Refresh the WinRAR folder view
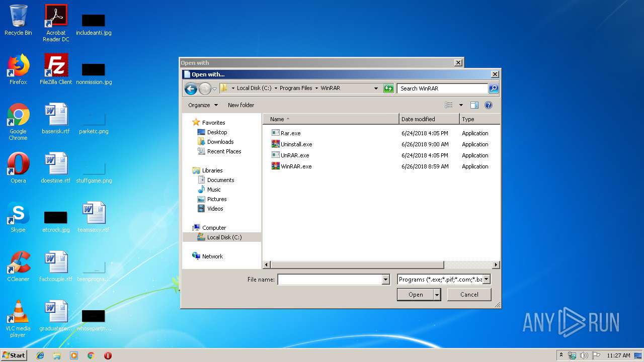Screen dimensions: 644x362 388,88
